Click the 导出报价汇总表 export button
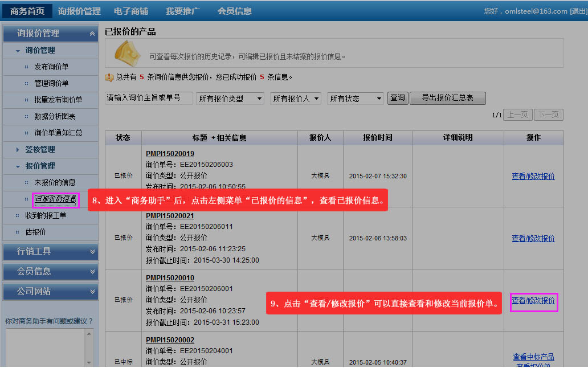This screenshot has height=368, width=588. [447, 98]
